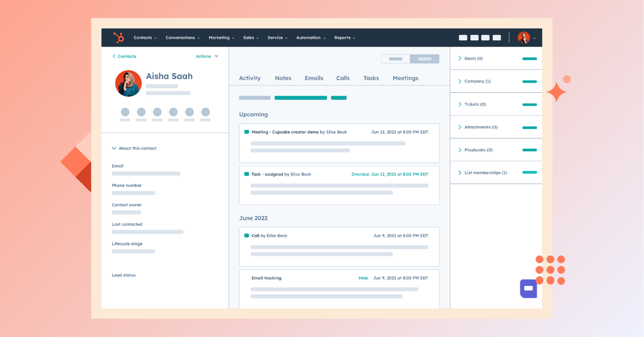Click the teal icon beside Meeting entry
Screen dimensions: 644x337
(246, 132)
